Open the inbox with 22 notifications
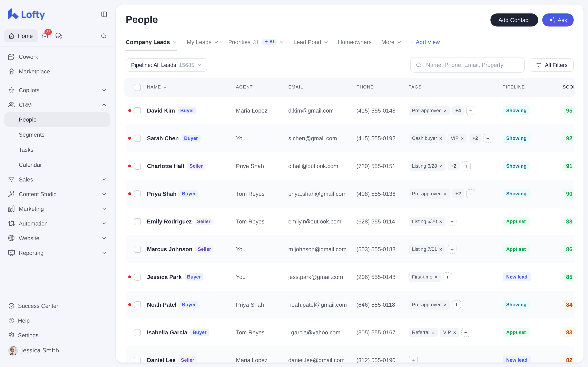 pos(45,36)
